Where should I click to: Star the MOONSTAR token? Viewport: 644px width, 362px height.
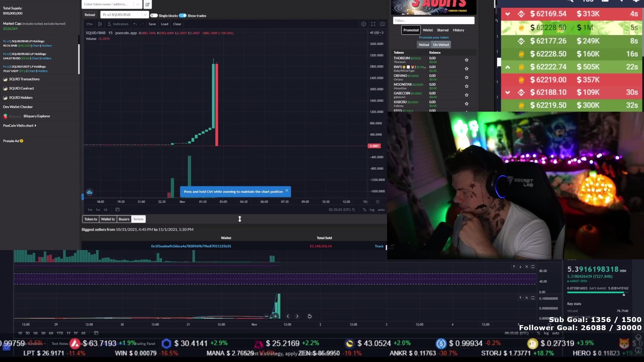(x=467, y=86)
